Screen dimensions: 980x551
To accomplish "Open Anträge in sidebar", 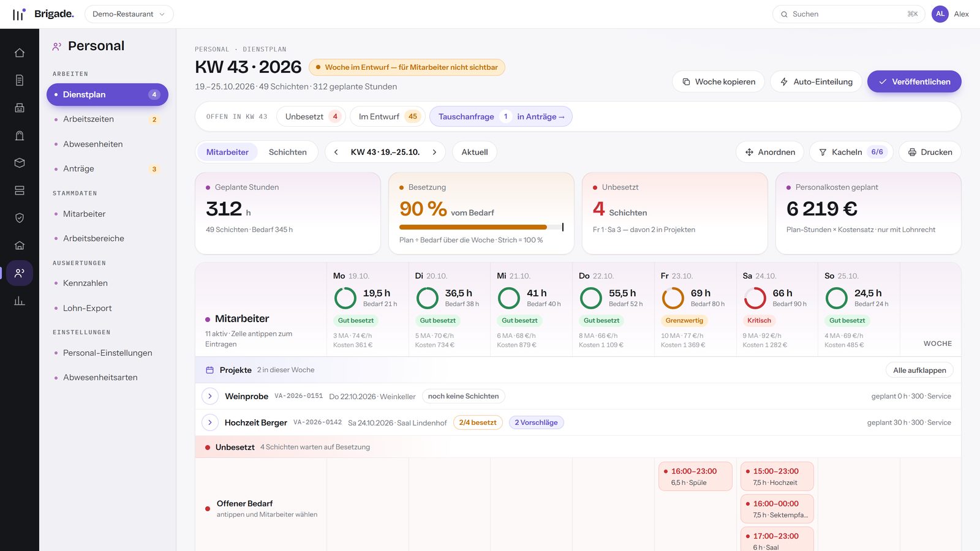I will pos(107,168).
